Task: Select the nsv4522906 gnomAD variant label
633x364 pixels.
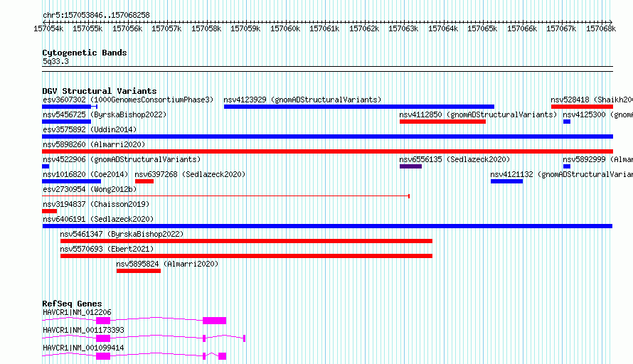Action: click(122, 159)
